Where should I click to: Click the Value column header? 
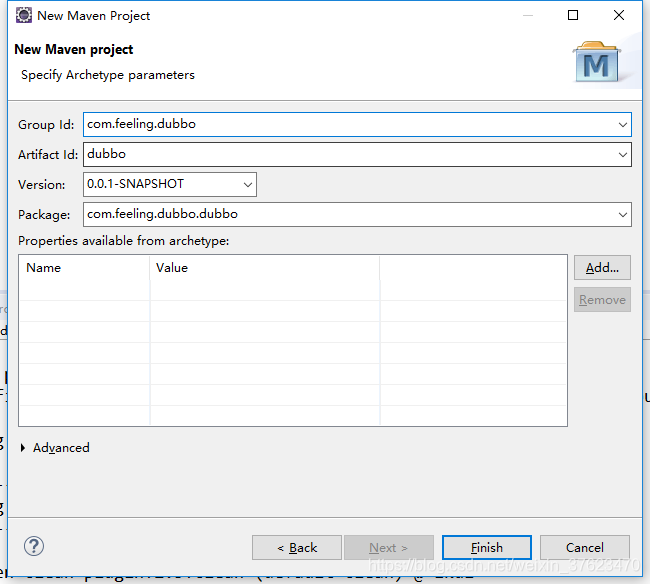point(264,268)
